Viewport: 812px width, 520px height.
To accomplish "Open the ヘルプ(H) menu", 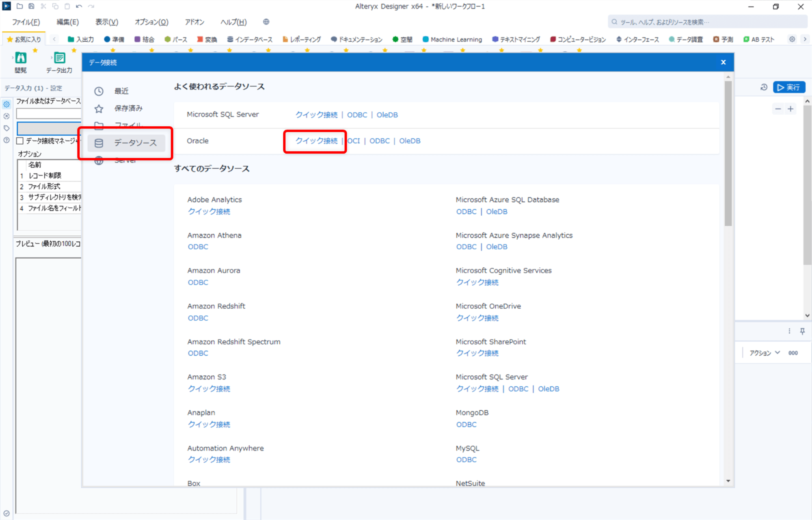I will coord(233,22).
